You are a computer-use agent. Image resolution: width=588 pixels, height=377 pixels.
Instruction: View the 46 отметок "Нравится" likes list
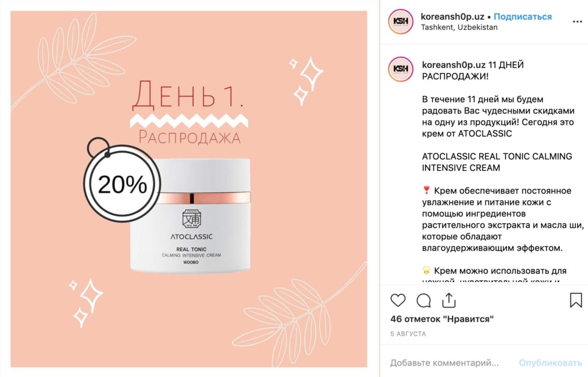pyautogui.click(x=442, y=319)
